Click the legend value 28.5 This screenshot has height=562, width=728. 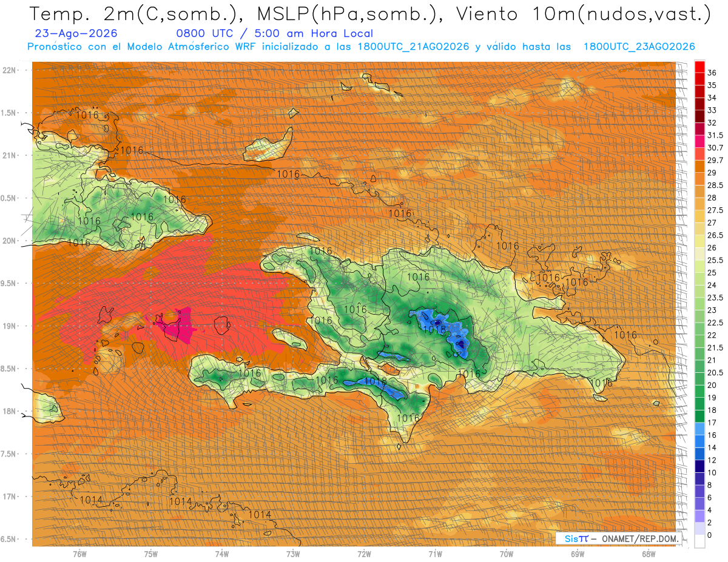(715, 185)
